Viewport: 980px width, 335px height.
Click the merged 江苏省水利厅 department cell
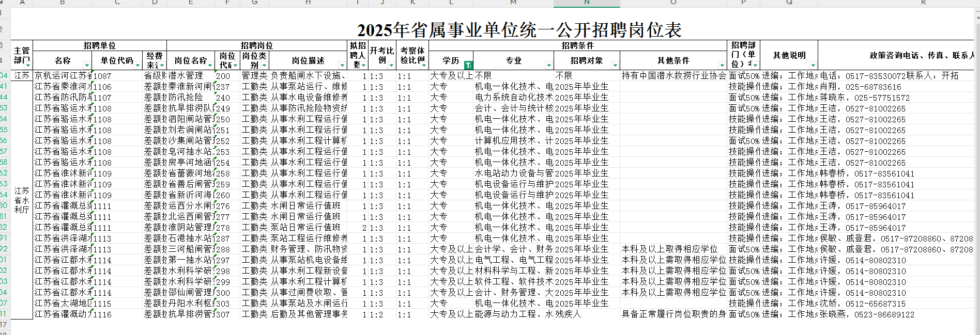22,200
